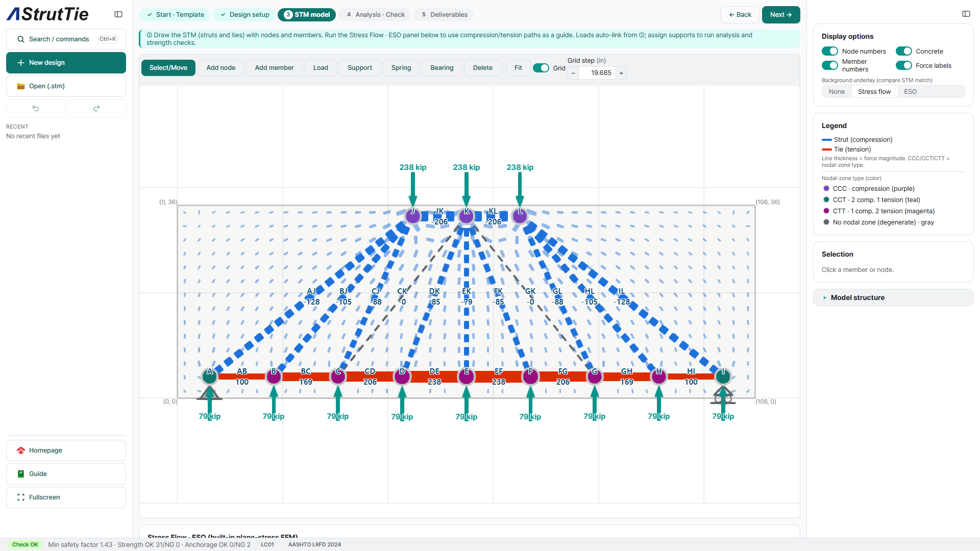Go to Start · Template step
The width and height of the screenshot is (980, 551).
coord(175,15)
